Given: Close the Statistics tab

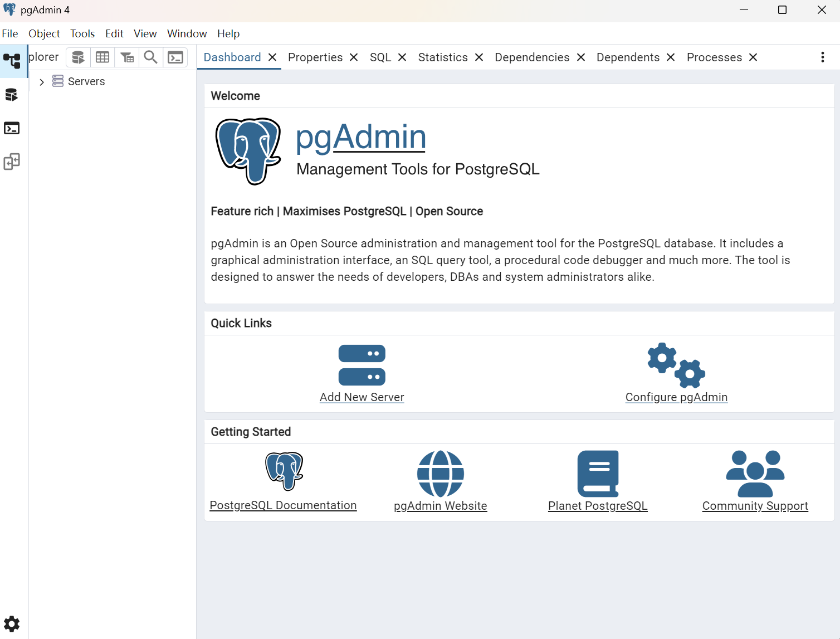Looking at the screenshot, I should pos(479,57).
